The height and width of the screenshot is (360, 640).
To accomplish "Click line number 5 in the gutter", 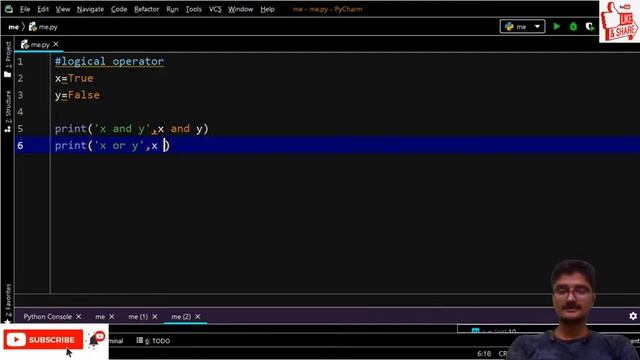I will [20, 129].
